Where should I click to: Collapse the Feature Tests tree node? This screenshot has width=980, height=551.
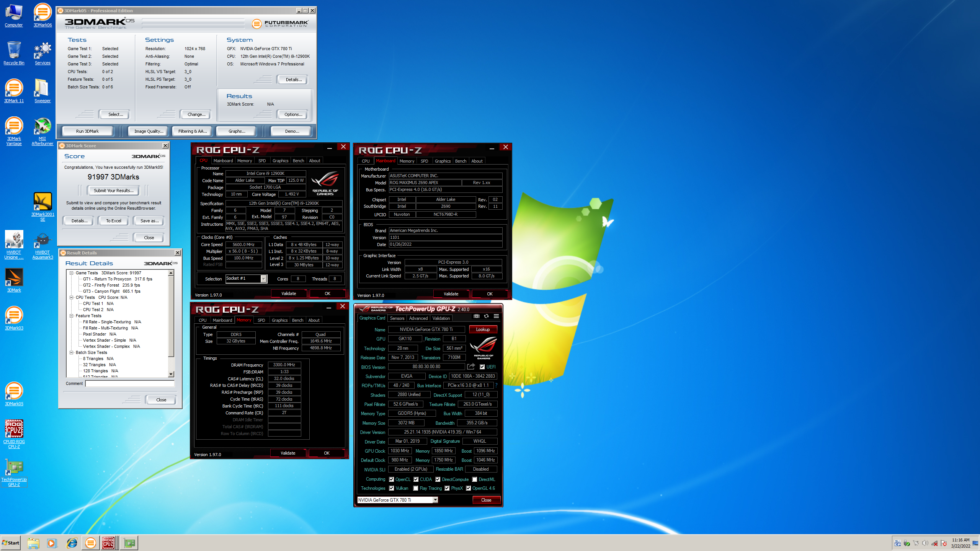point(71,316)
